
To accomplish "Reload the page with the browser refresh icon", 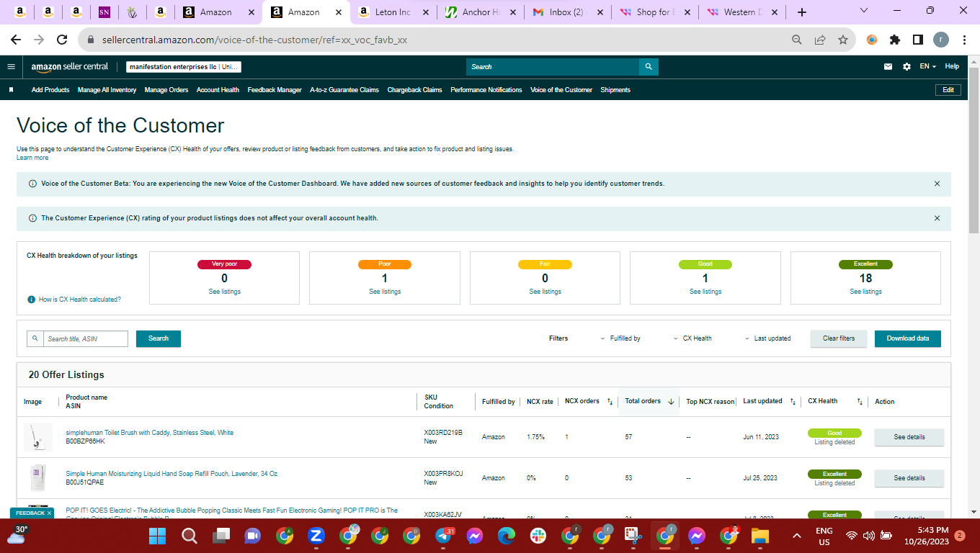I will pos(62,40).
